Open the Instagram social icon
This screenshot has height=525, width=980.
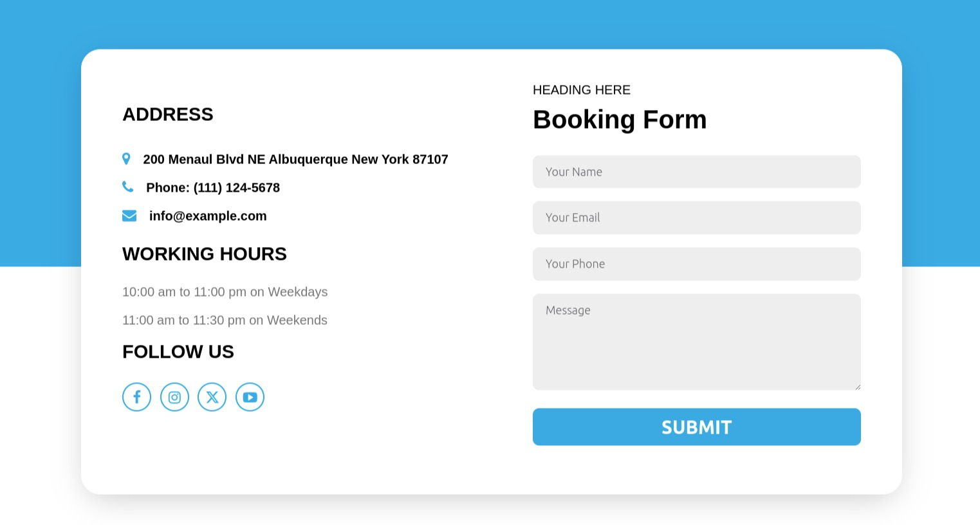pos(174,397)
